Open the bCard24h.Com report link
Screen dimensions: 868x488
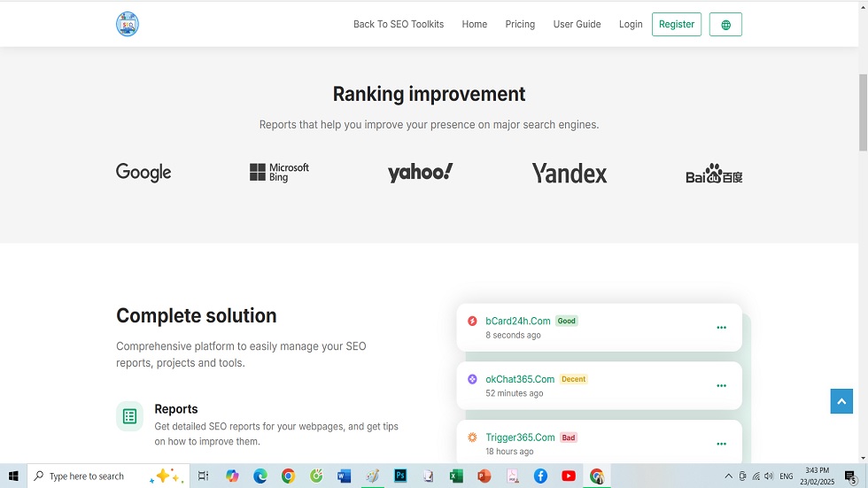[x=518, y=321]
